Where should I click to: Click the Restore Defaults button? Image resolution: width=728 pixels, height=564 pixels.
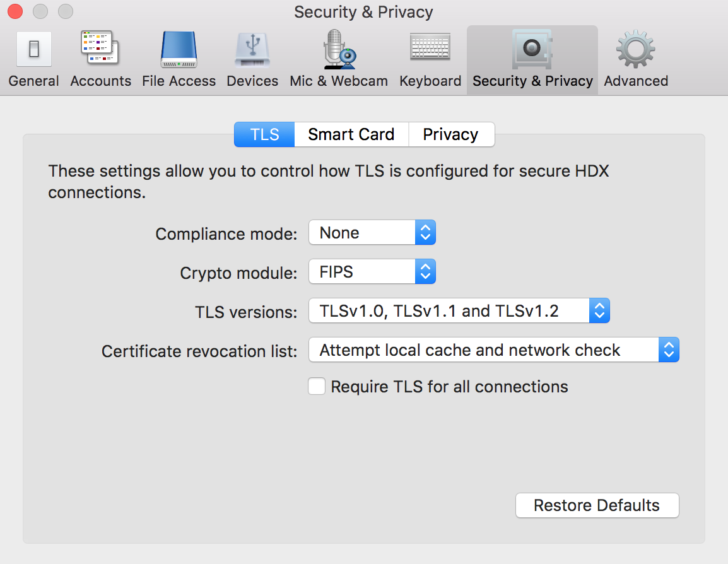pos(597,505)
